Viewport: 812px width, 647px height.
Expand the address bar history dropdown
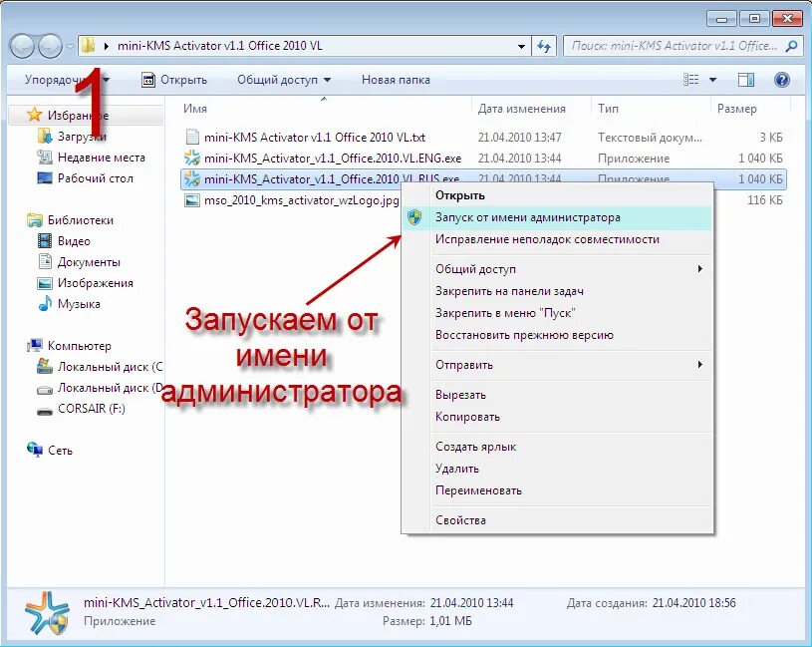[x=521, y=47]
